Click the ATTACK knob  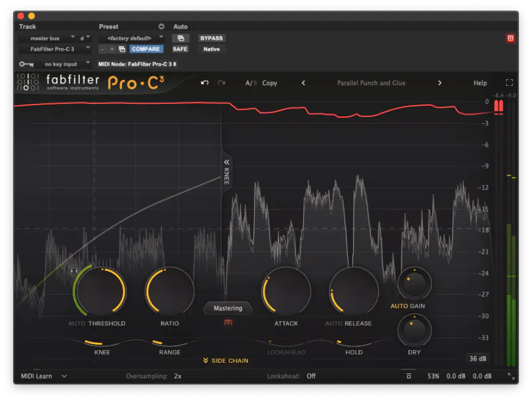pos(286,292)
